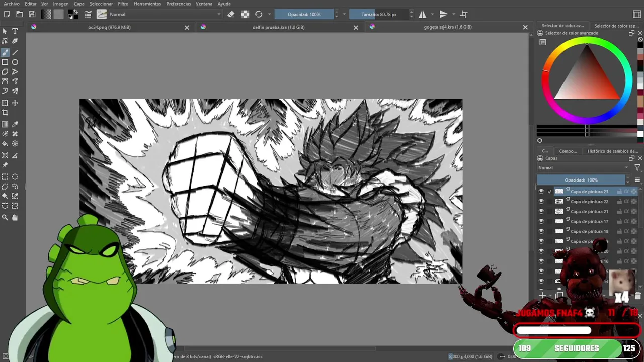Hide layer Capa de pintura 23
Screen dimensions: 644x362
point(541,191)
